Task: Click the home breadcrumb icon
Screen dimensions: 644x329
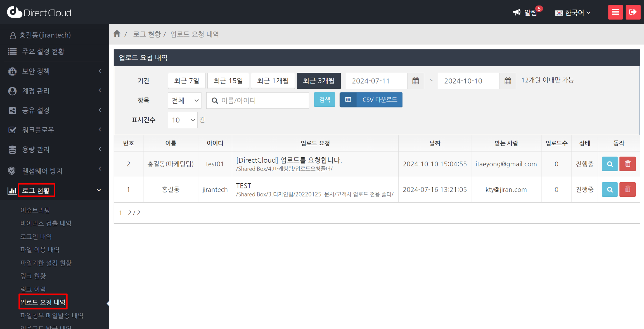Action: click(x=117, y=34)
